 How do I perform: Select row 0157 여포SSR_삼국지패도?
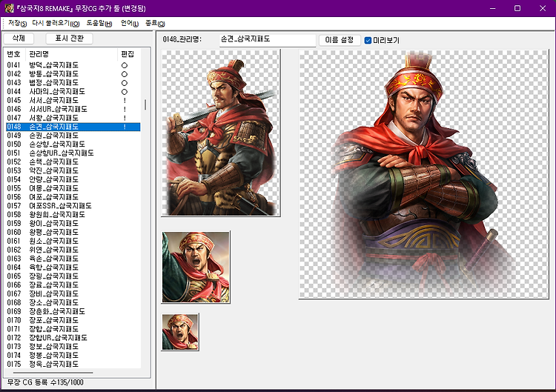(x=73, y=206)
